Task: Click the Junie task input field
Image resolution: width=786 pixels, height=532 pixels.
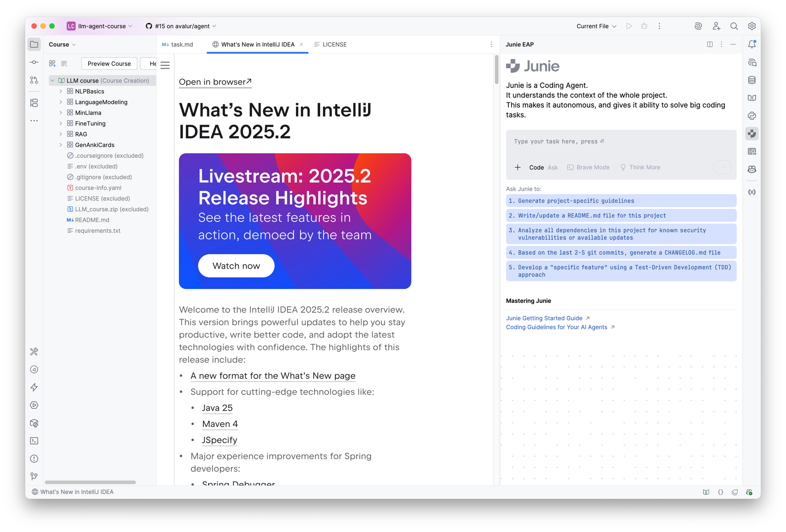Action: click(621, 141)
